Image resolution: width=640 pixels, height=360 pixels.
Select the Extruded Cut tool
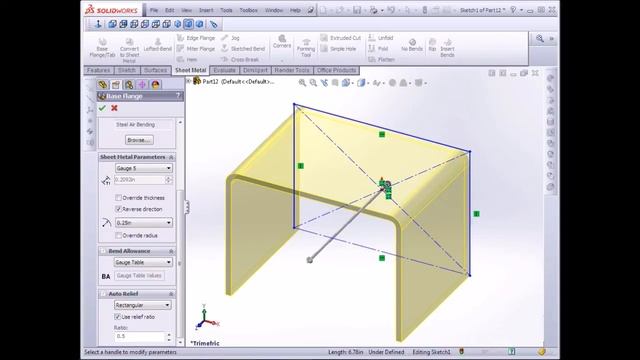tap(341, 38)
